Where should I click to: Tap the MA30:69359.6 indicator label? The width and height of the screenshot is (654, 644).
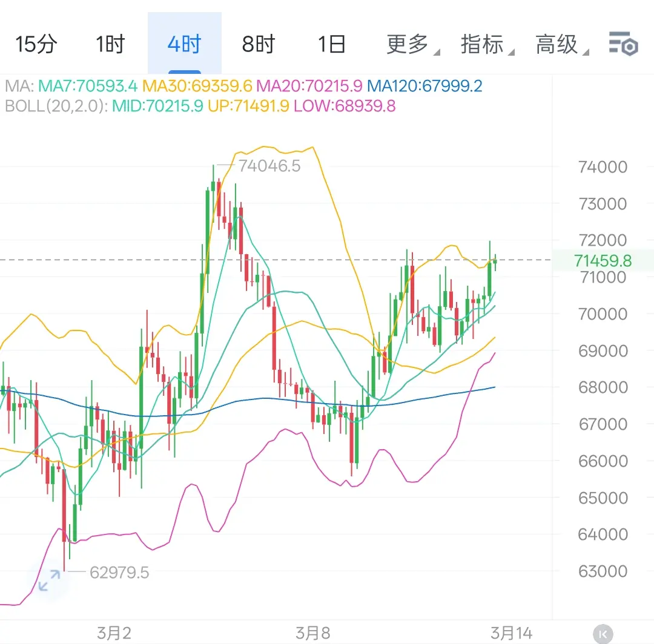197,87
